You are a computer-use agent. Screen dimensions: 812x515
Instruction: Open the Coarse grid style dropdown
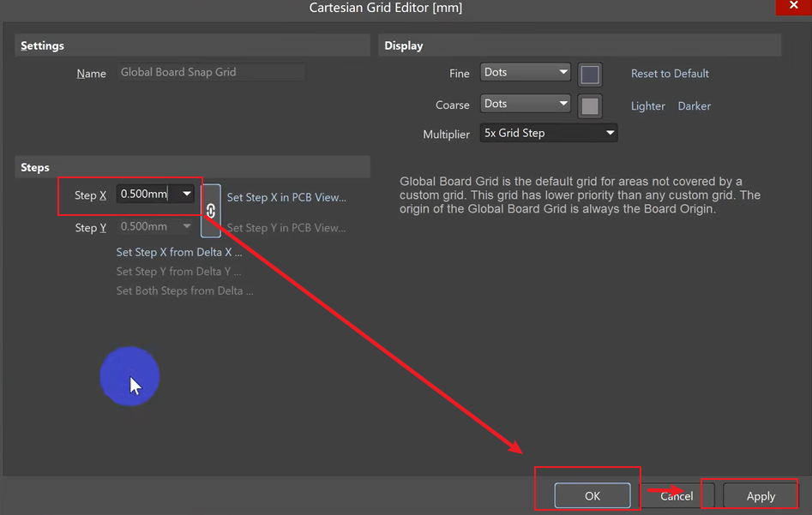(525, 104)
